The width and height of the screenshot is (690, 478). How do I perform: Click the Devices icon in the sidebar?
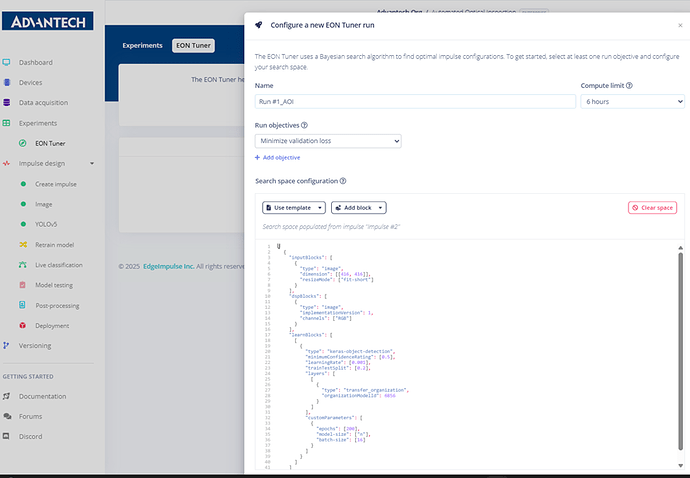point(6,82)
